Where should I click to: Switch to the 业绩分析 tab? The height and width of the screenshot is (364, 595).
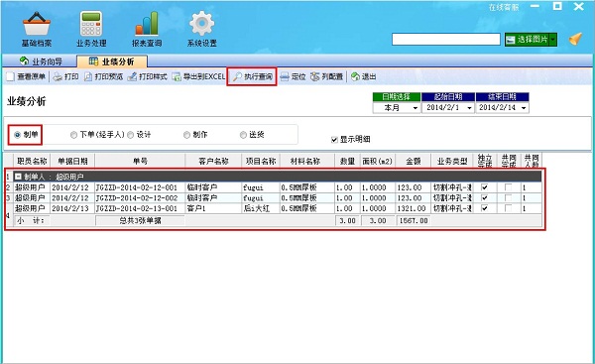(112, 61)
